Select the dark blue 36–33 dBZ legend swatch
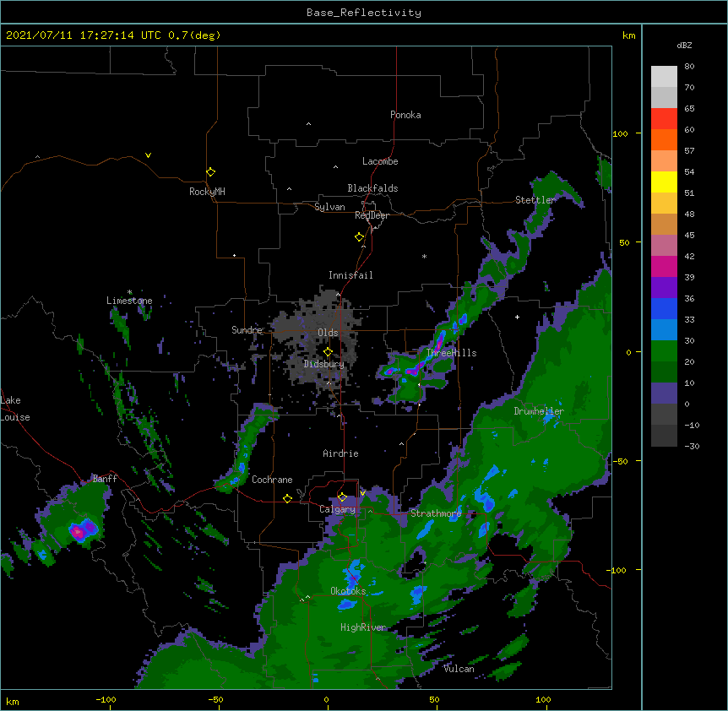 click(664, 308)
